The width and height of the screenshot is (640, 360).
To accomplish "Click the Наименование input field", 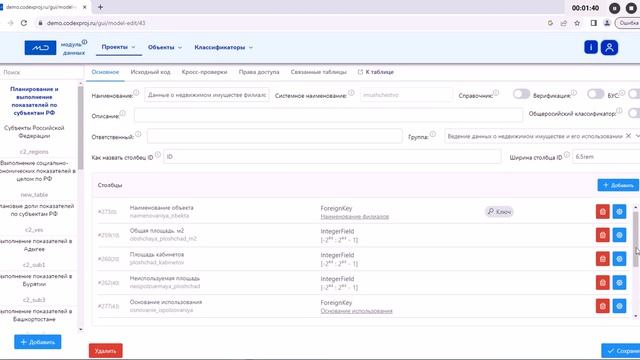I will (x=207, y=95).
